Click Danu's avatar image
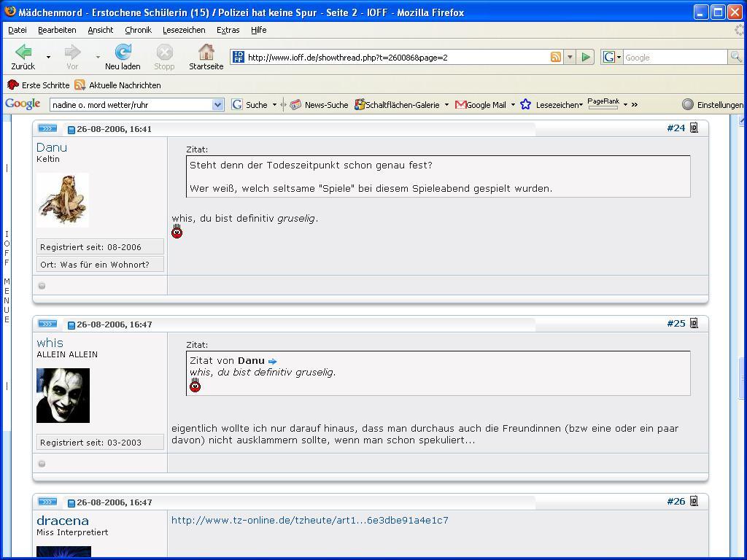The image size is (747, 560). pos(63,200)
